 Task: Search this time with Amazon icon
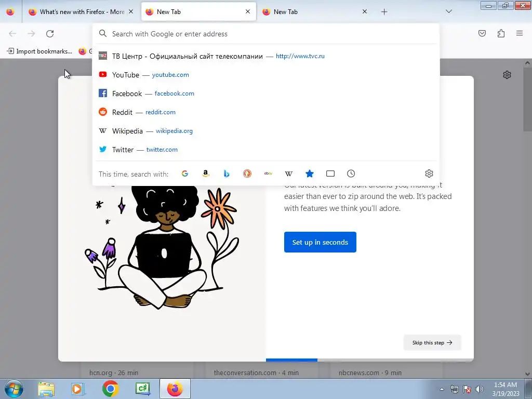point(206,174)
